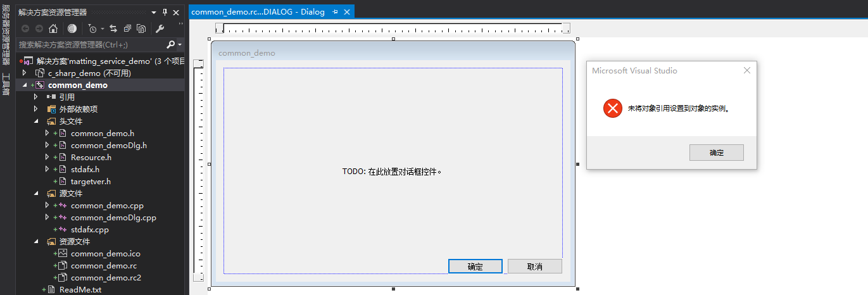Viewport: 868px width, 295px height.
Task: Select the targetver.h file
Action: tap(91, 182)
